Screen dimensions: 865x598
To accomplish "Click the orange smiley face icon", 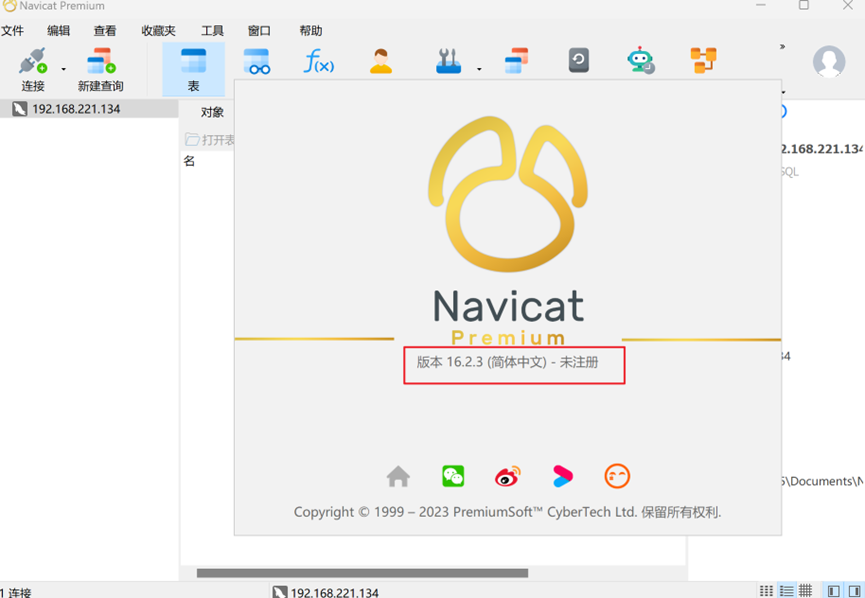I will pos(617,476).
